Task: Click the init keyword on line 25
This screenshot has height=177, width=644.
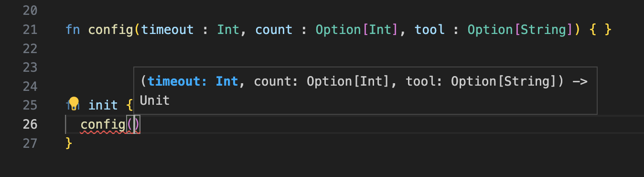Action: [x=103, y=105]
